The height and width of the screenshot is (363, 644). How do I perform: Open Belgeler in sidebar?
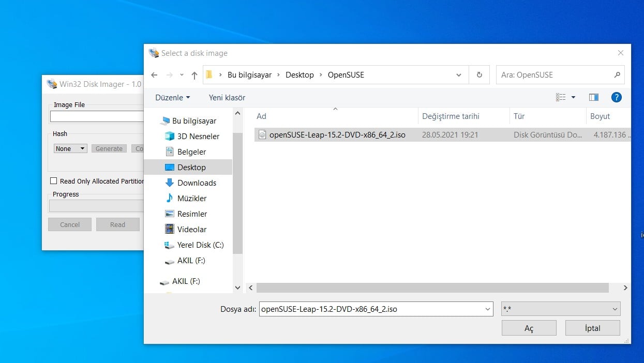[191, 152]
